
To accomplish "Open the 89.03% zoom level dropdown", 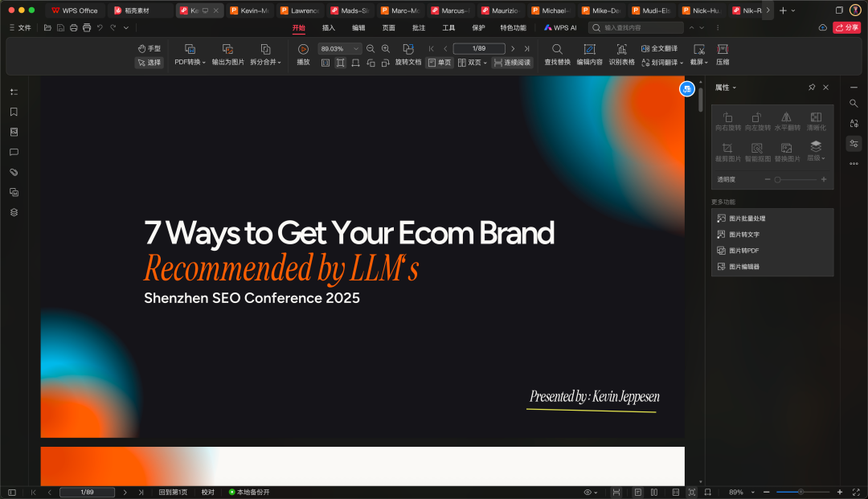I will coord(356,49).
